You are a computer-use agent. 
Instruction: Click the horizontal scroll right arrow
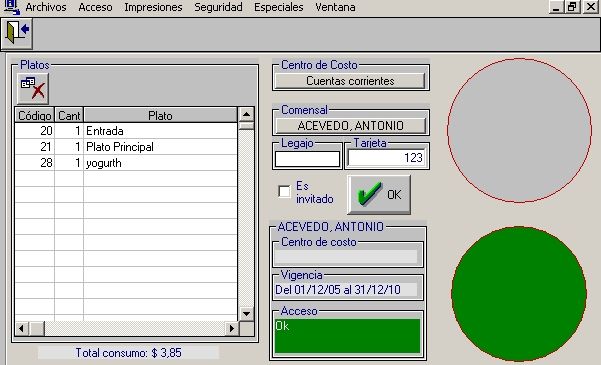pos(232,329)
